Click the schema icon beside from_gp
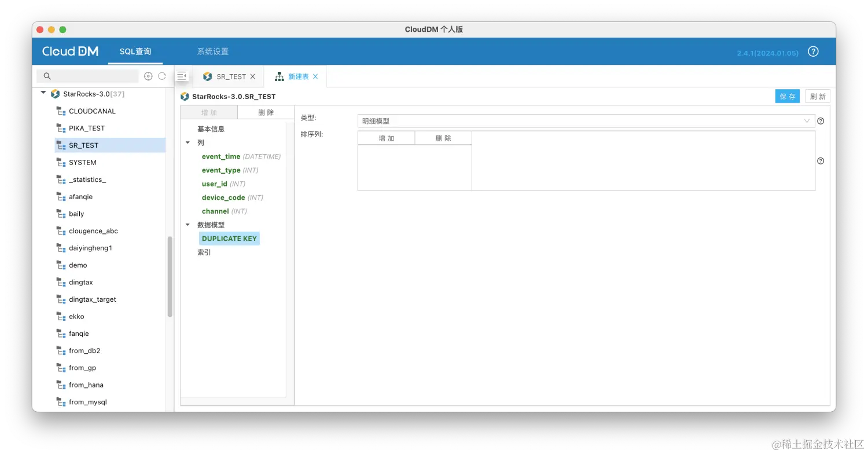 [x=61, y=368]
